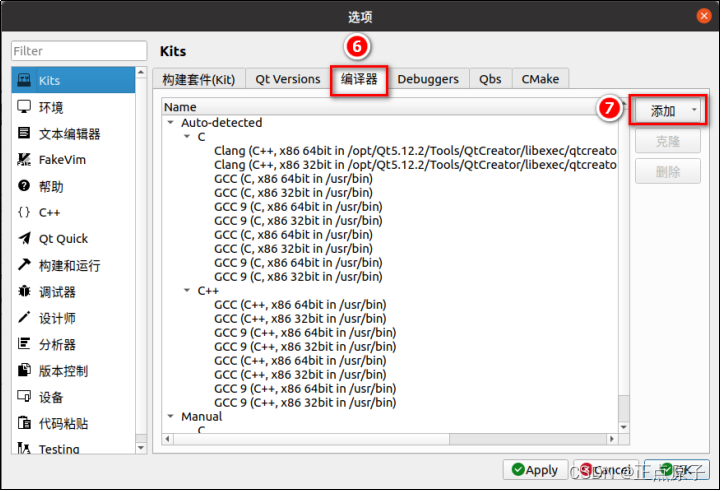Screen dimensions: 721x491
Task: Focus the Filter input field
Action: click(x=79, y=51)
